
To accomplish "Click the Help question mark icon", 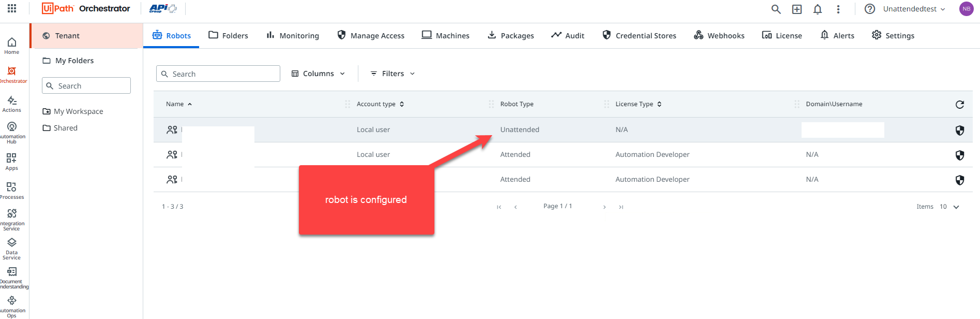I will click(870, 9).
